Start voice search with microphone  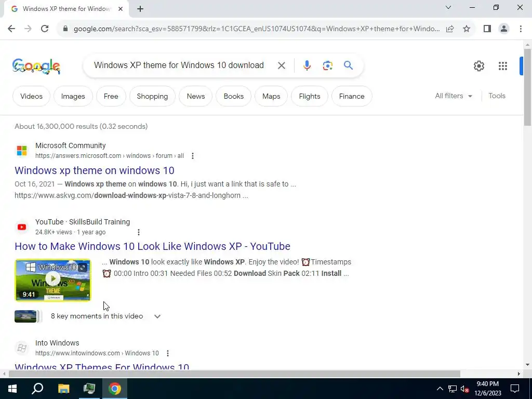[307, 65]
